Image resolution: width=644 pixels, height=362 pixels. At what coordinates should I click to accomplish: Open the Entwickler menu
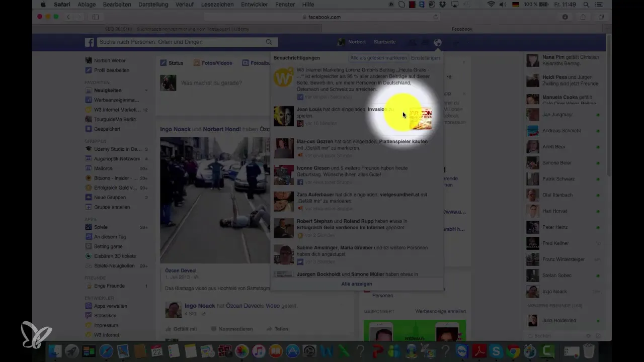coord(255,5)
